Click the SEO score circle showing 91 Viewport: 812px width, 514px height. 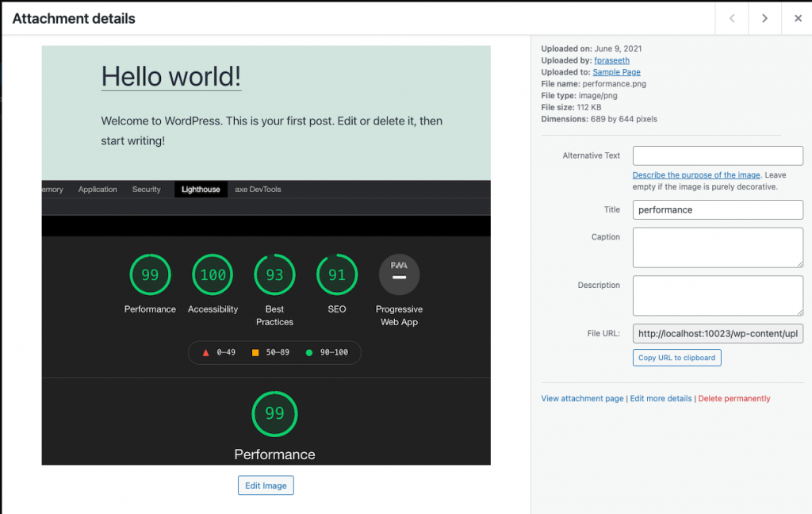tap(336, 274)
